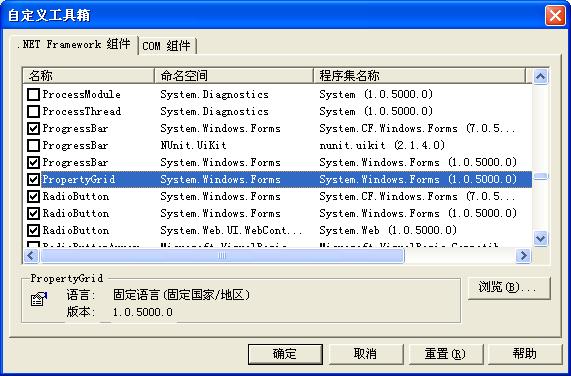Open 帮助 for this dialog
This screenshot has height=376, width=571.
[525, 354]
